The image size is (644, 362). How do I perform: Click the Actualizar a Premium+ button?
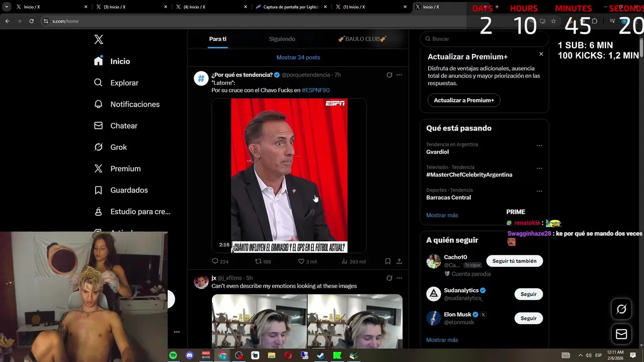coord(464,100)
